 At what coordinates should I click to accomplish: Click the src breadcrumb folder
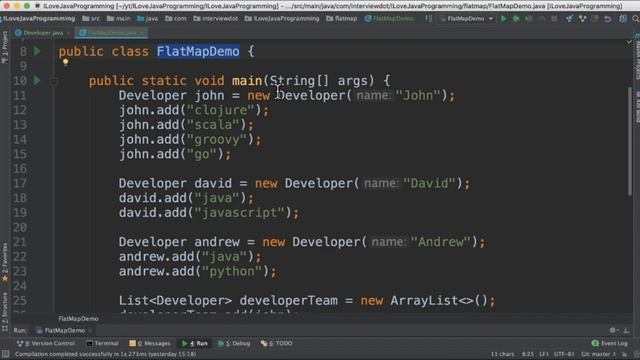point(91,19)
